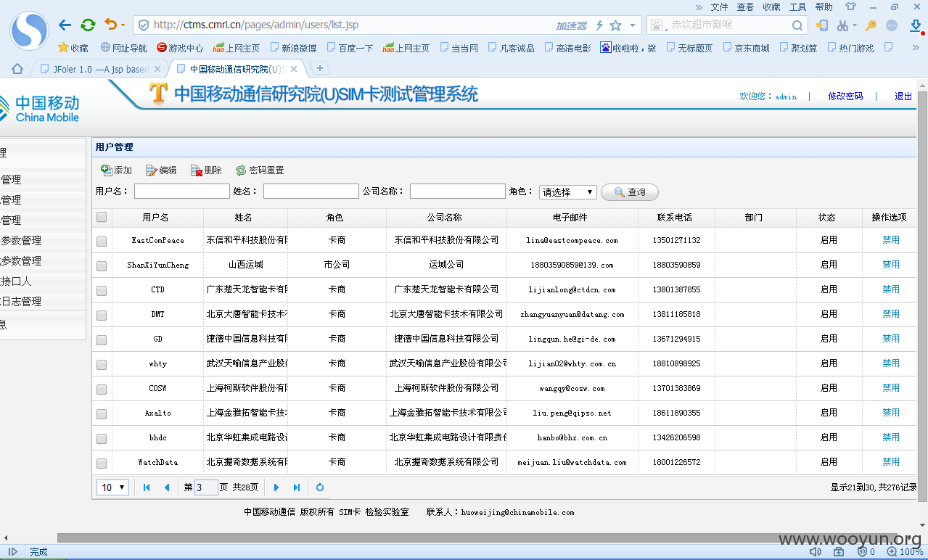Click the 查询 search button
Viewport: 928px width, 560px height.
coord(630,192)
